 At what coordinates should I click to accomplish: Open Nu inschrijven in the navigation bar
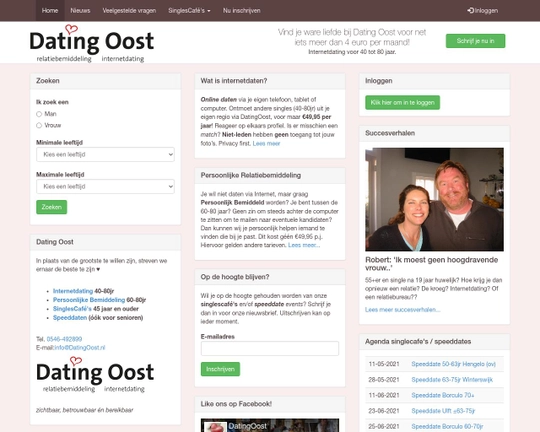241,11
